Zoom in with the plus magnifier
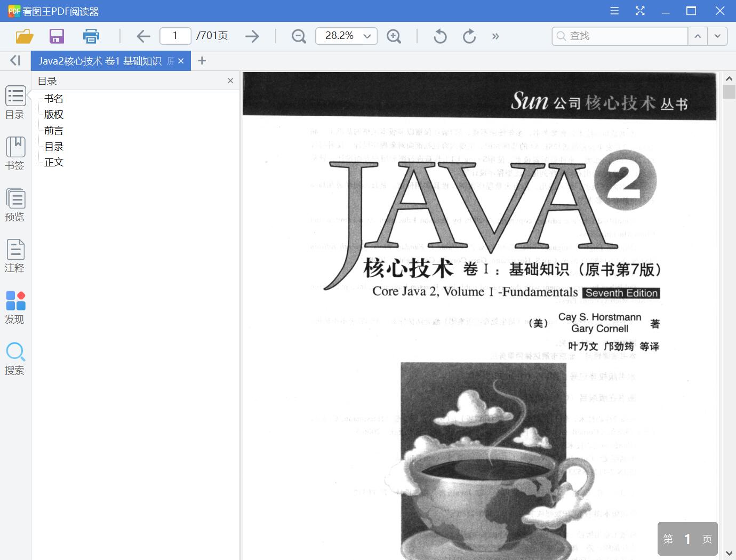The image size is (736, 560). pyautogui.click(x=394, y=36)
